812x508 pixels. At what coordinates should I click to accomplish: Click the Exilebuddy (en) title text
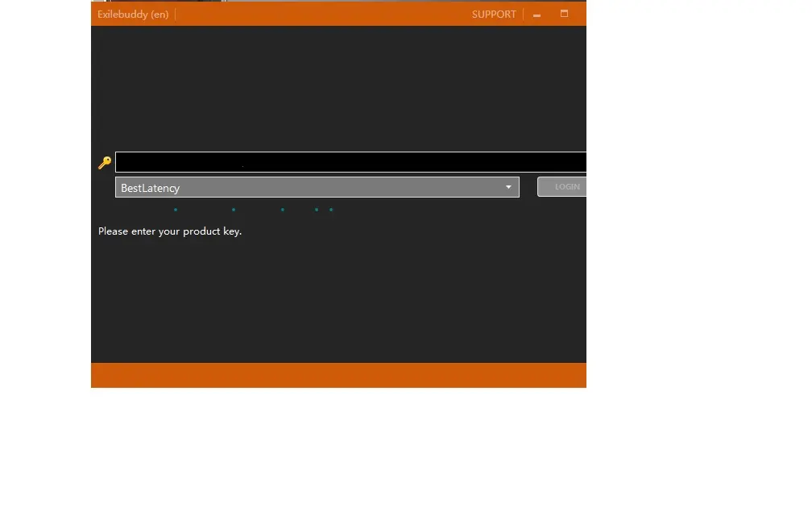(x=133, y=15)
